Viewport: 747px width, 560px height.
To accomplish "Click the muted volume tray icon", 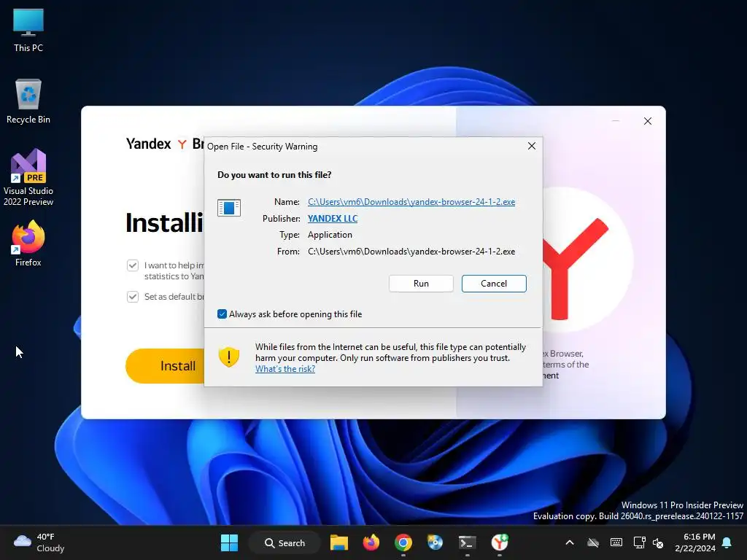I will [658, 542].
